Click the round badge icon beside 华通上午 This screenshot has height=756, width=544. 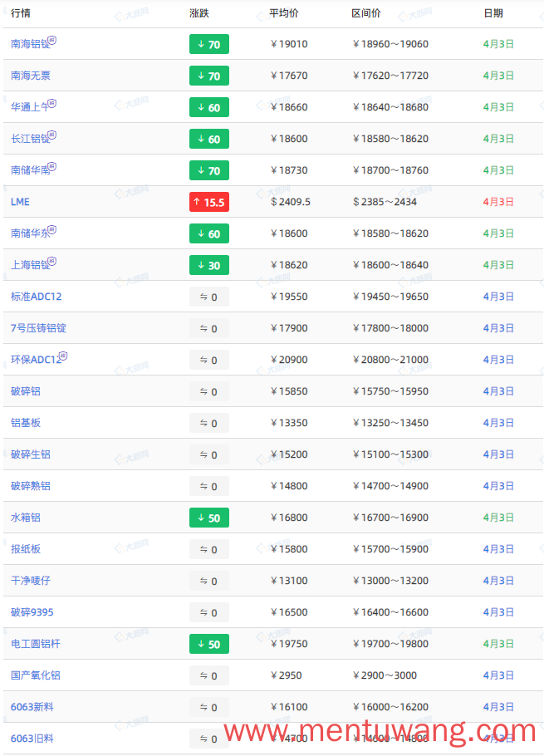52,103
